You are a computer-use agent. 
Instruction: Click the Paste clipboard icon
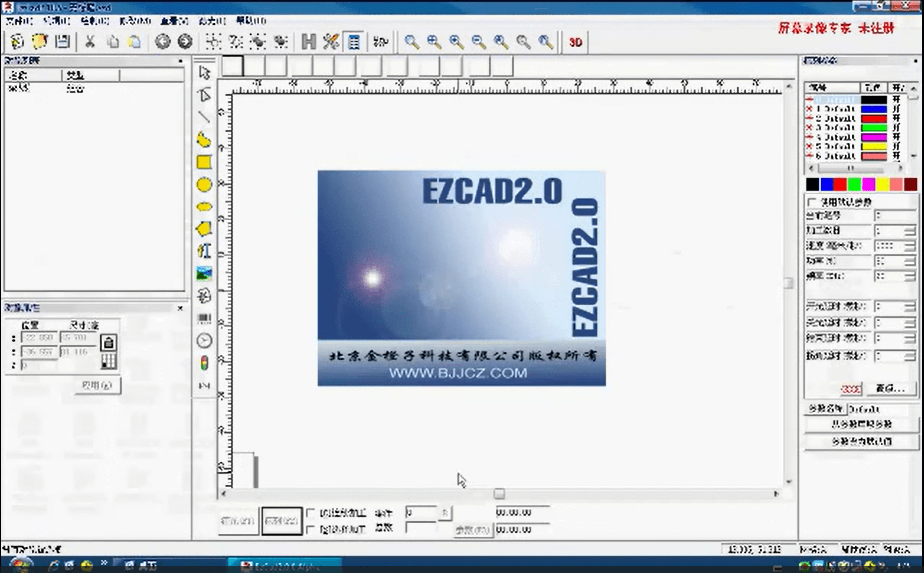pos(134,42)
